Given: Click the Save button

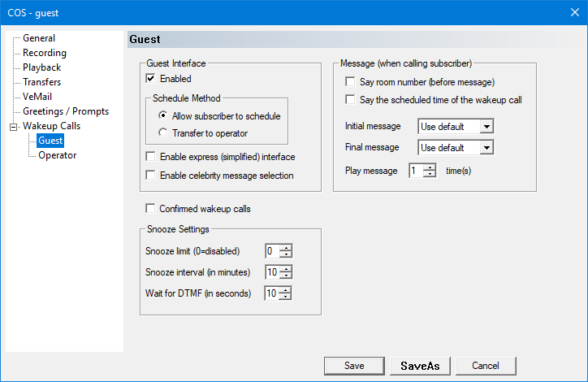Looking at the screenshot, I should click(x=353, y=366).
